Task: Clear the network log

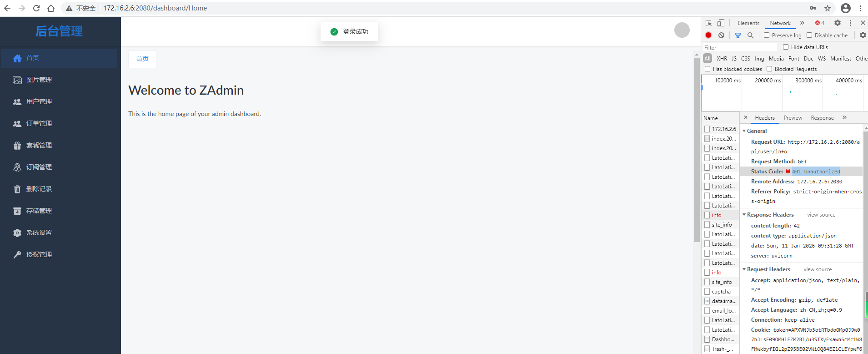Action: point(721,35)
